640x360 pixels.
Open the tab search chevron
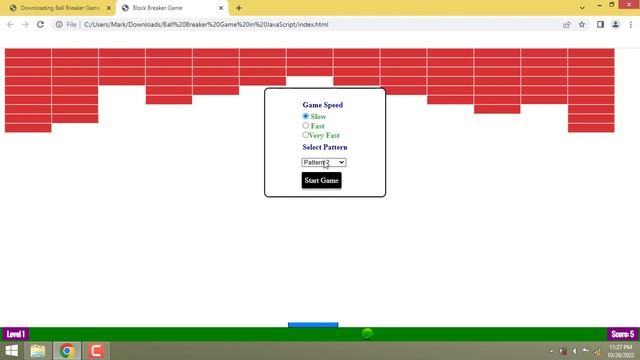[582, 8]
